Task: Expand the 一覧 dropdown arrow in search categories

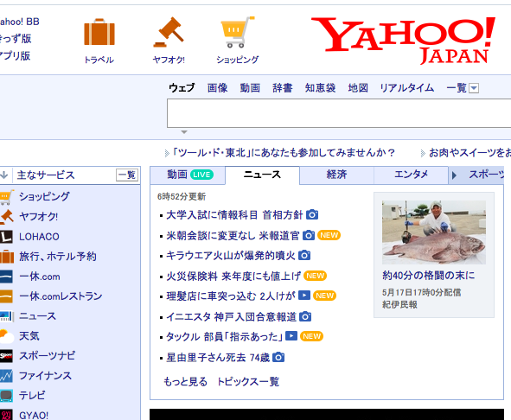Action: click(x=474, y=88)
